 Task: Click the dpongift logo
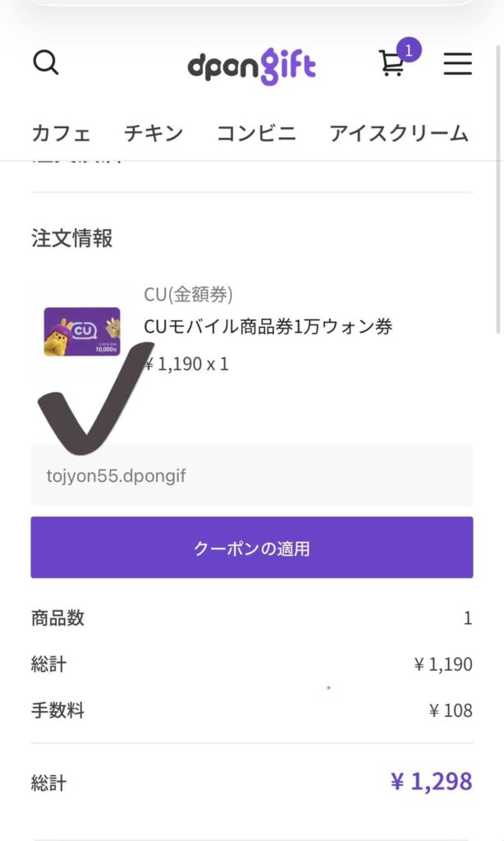click(x=251, y=66)
